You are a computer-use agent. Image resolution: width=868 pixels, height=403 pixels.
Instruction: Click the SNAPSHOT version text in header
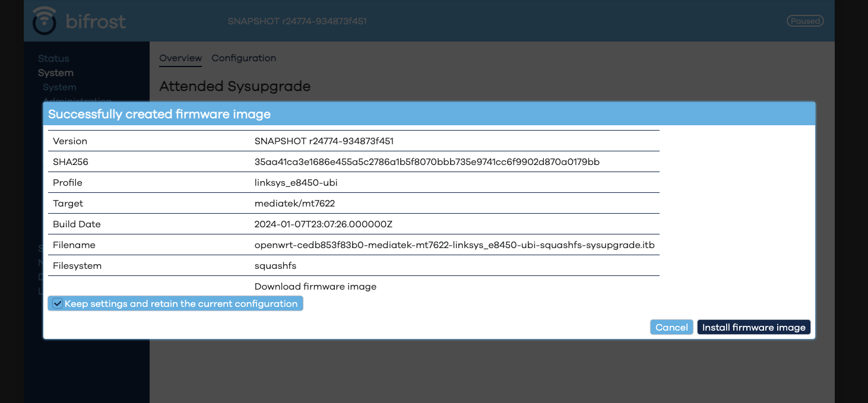click(x=297, y=21)
